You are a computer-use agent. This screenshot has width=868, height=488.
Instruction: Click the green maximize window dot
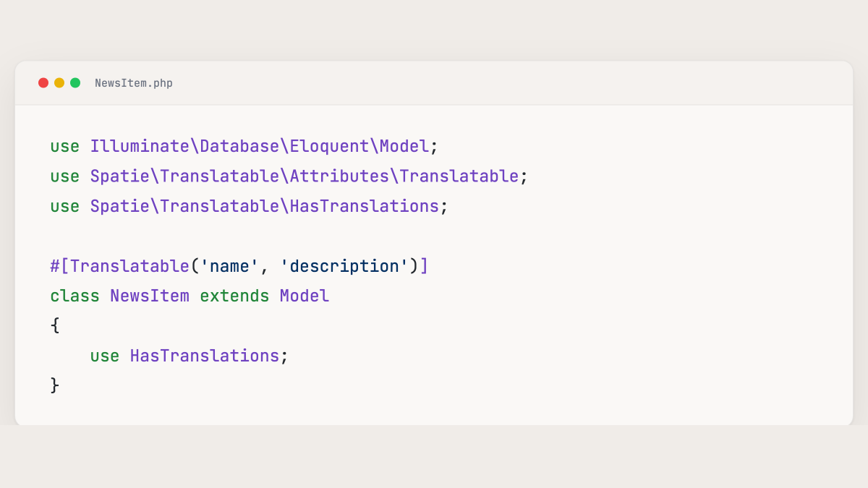tap(75, 83)
